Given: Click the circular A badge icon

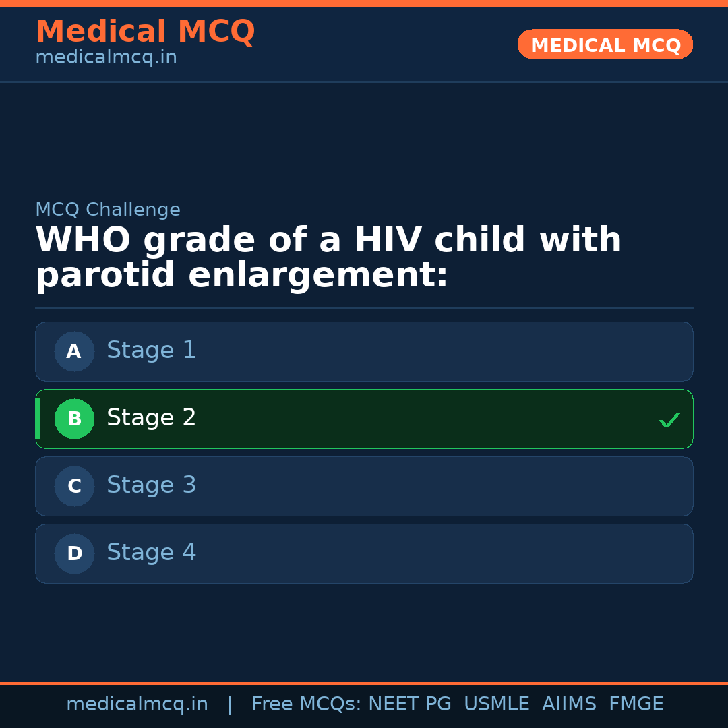Looking at the screenshot, I should [74, 351].
